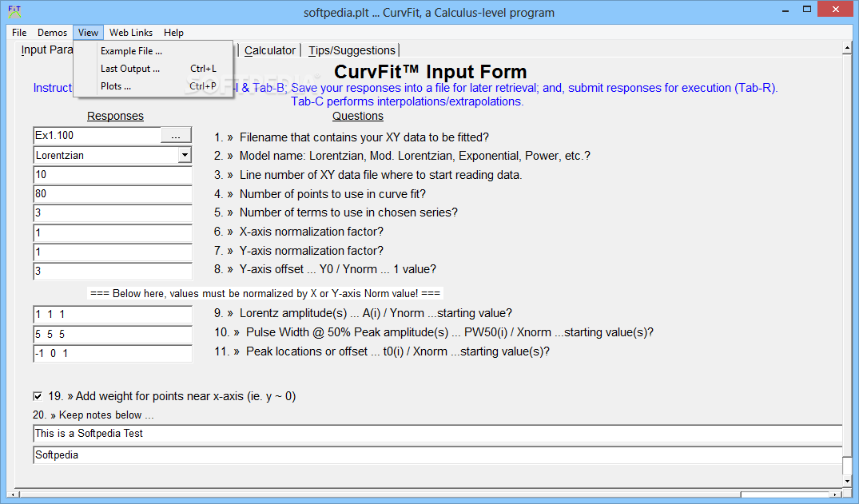This screenshot has width=859, height=504.
Task: Open the Help menu
Action: tap(173, 33)
